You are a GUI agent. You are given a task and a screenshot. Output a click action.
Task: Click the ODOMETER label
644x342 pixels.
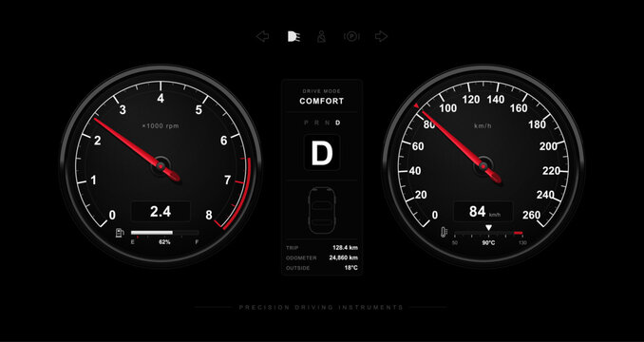coord(301,257)
